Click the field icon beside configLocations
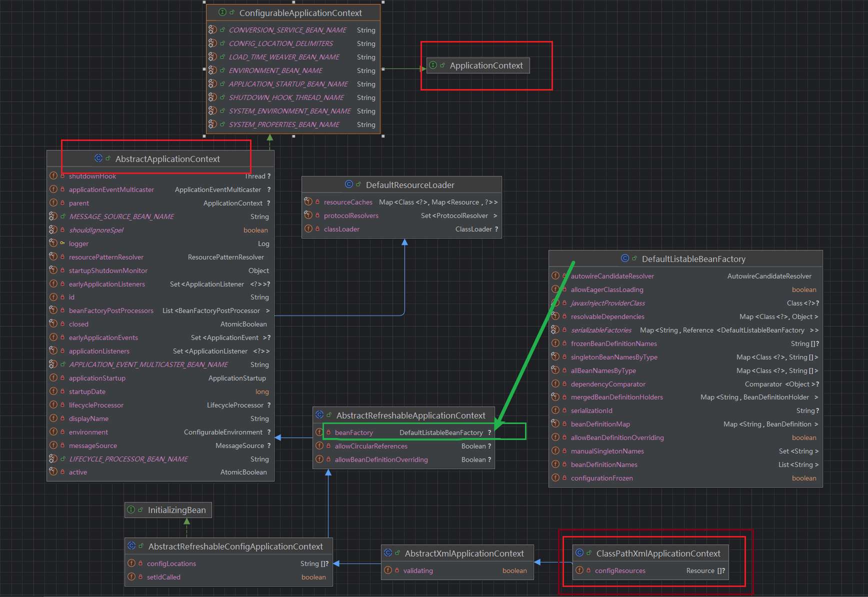Viewport: 868px width, 597px height. pos(131,563)
